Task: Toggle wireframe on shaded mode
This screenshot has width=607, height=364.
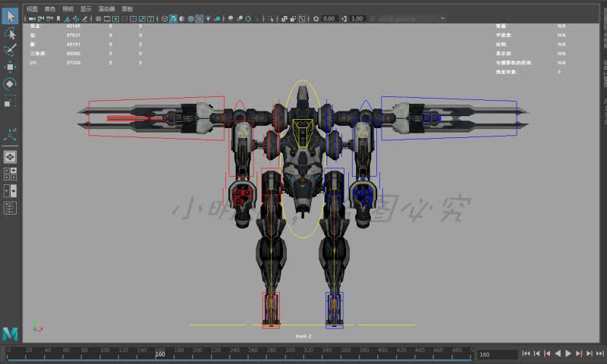Action: pyautogui.click(x=191, y=18)
